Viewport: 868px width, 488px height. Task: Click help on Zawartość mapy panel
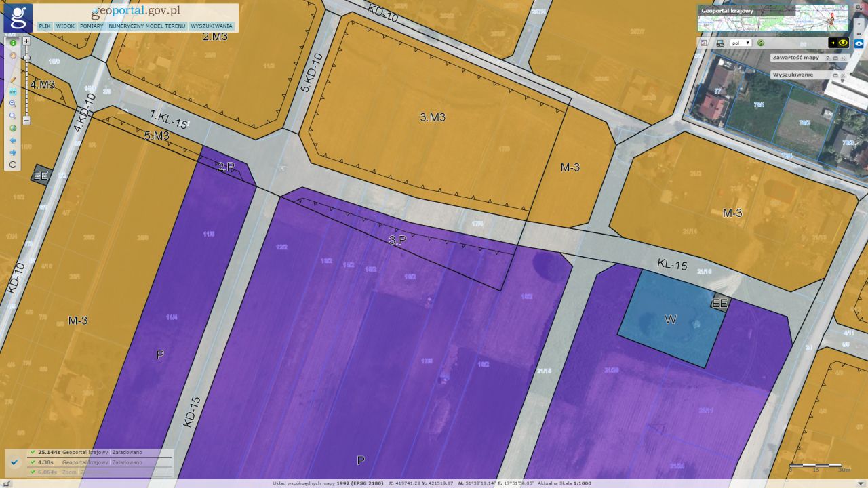click(x=828, y=58)
